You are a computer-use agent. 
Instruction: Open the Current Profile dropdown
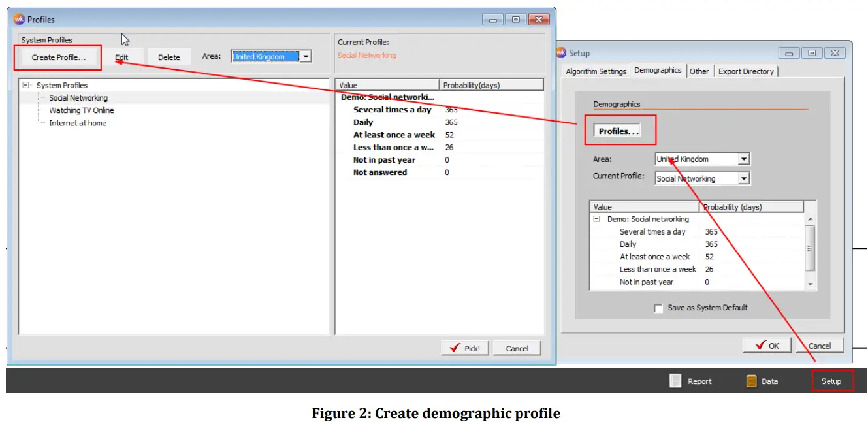tap(745, 178)
